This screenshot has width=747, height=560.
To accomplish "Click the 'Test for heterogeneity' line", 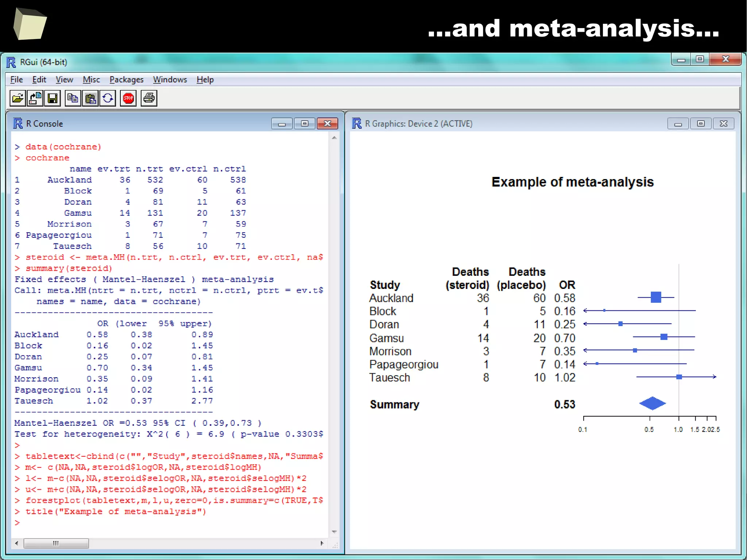I will 169,434.
